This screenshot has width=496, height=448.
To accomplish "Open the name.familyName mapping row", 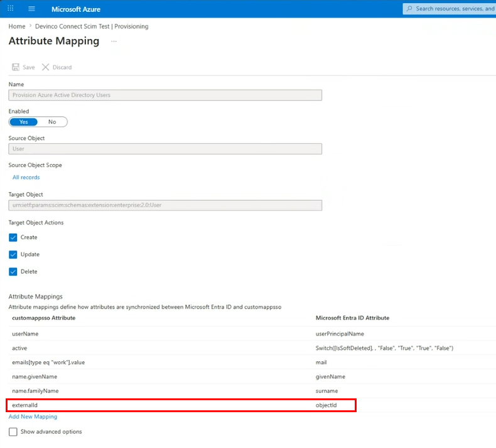I will click(35, 391).
